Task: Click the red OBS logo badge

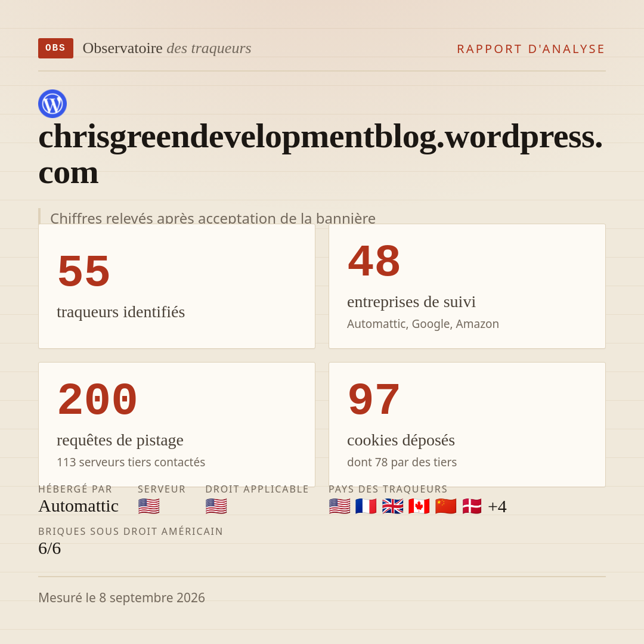Action: 55,48
